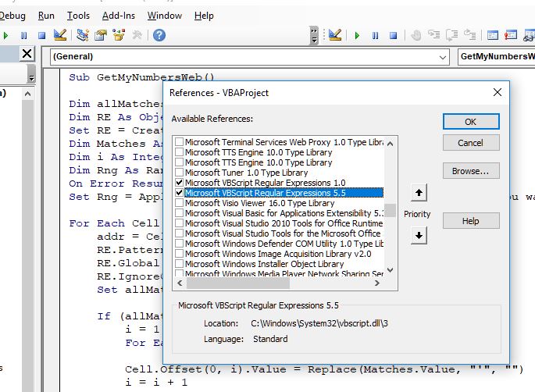
Task: Click the references list scroll-left arrow
Action: (x=180, y=283)
